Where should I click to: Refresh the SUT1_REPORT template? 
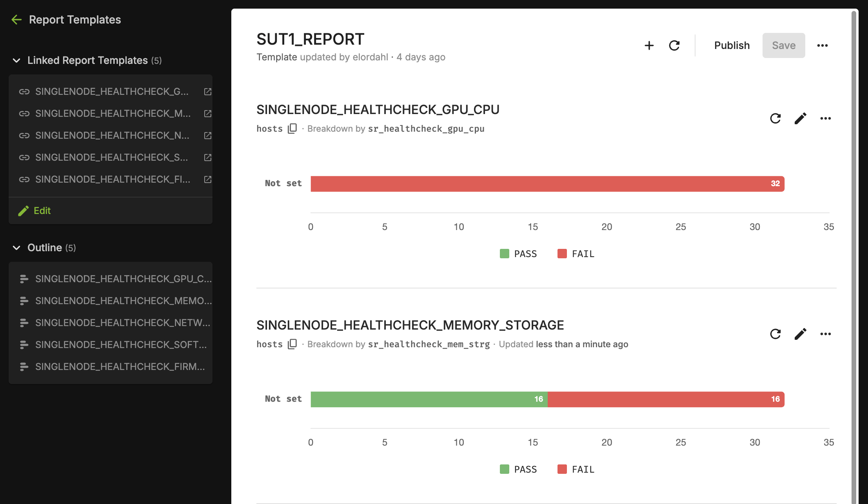point(674,45)
